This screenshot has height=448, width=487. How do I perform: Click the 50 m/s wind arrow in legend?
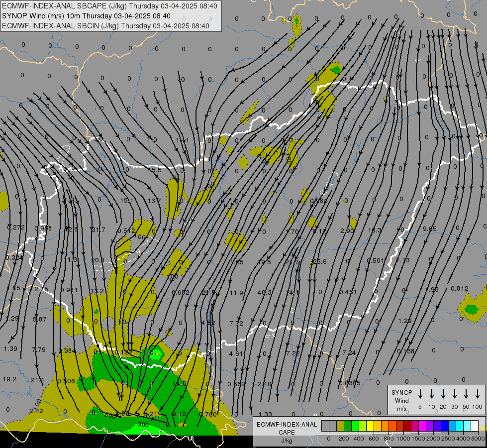click(466, 394)
